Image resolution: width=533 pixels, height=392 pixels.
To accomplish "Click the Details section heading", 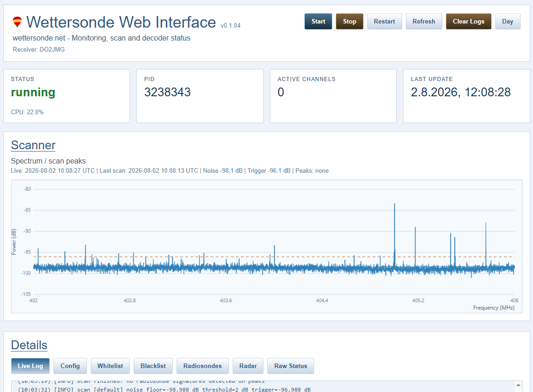I will click(x=29, y=345).
